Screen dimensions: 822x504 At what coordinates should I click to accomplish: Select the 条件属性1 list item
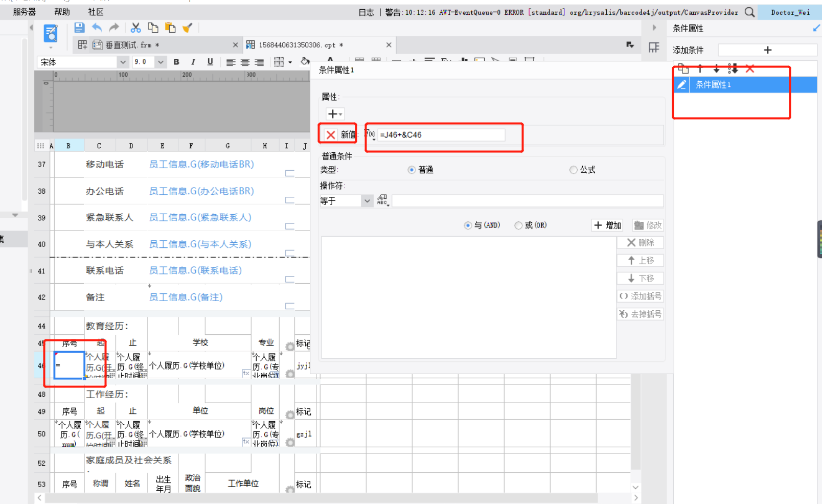(x=745, y=85)
